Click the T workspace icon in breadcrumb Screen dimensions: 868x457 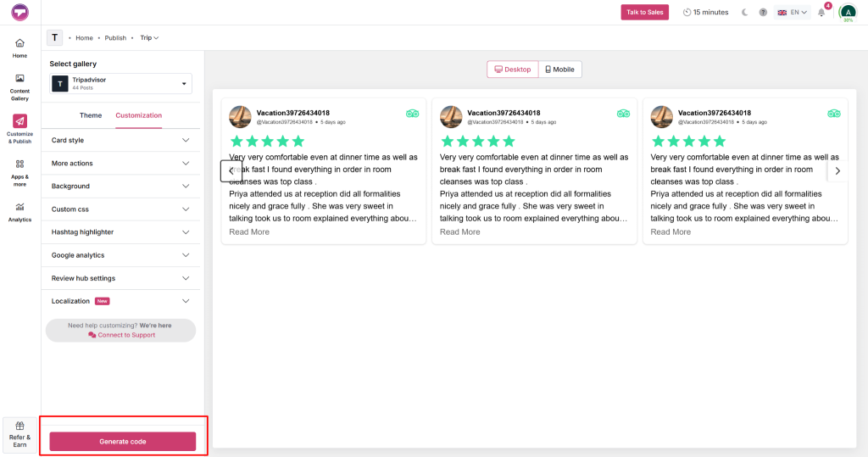pyautogui.click(x=54, y=37)
